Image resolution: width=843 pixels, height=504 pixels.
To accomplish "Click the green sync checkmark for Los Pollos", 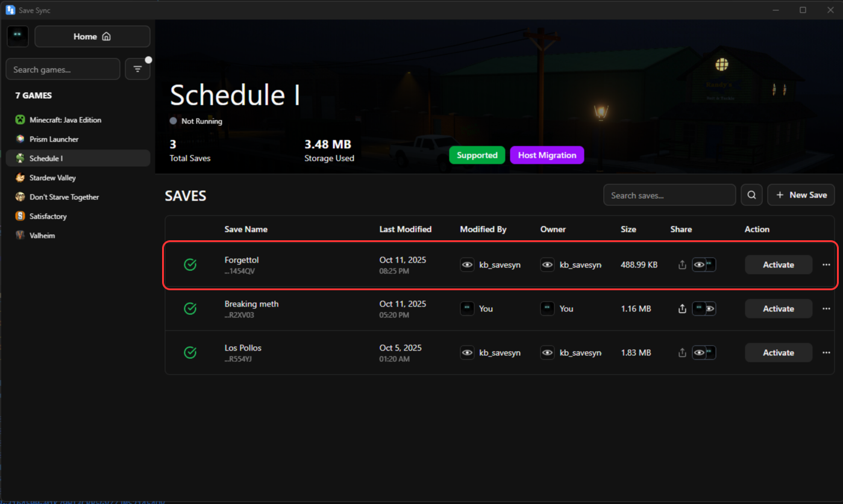I will (190, 353).
